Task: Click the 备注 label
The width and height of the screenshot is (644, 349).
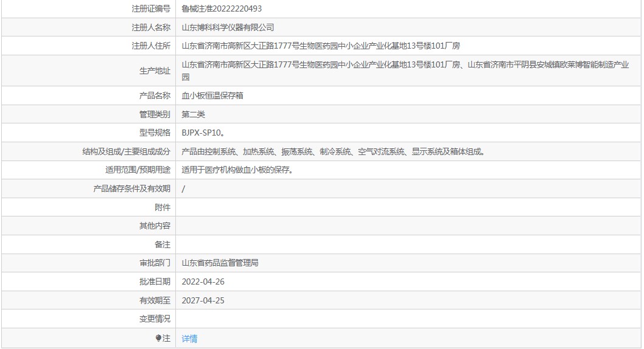Action: click(x=163, y=244)
